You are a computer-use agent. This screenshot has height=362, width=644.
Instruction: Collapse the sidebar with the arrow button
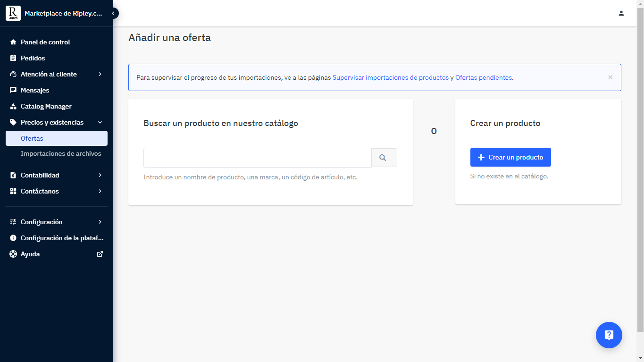click(x=113, y=13)
